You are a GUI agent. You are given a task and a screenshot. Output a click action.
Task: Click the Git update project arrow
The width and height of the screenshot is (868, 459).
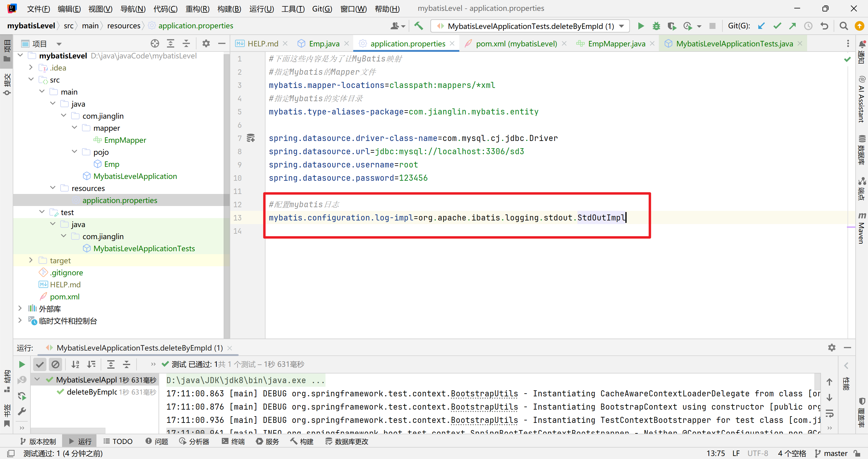761,26
